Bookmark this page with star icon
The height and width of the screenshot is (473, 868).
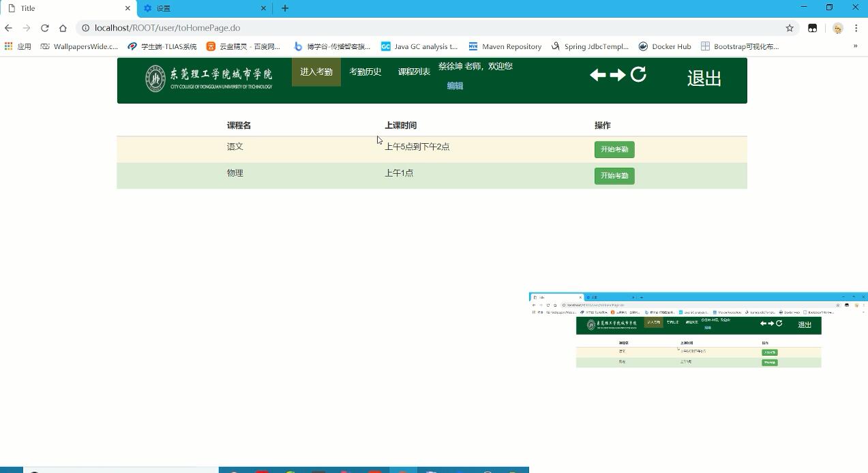(790, 28)
